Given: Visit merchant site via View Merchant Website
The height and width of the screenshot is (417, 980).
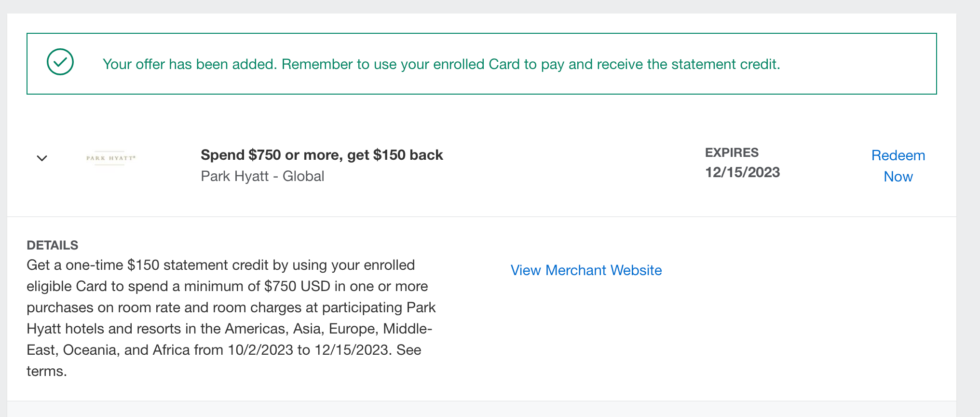Looking at the screenshot, I should (x=585, y=270).
